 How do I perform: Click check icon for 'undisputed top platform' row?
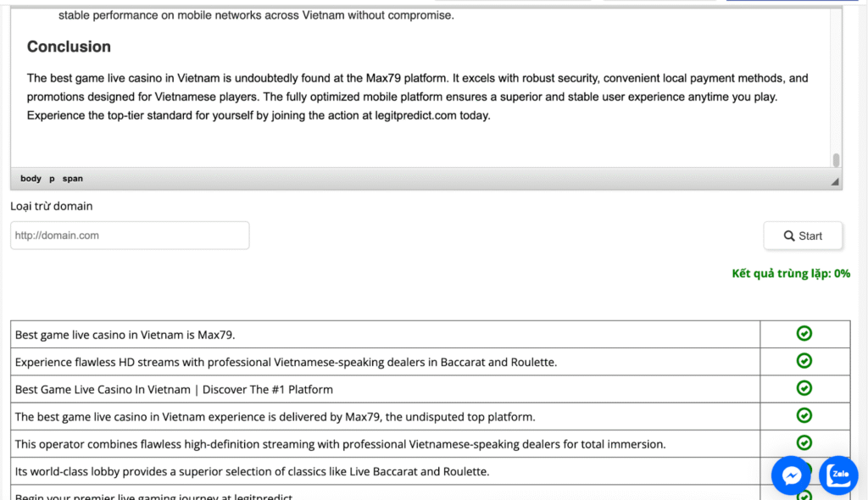(x=804, y=415)
